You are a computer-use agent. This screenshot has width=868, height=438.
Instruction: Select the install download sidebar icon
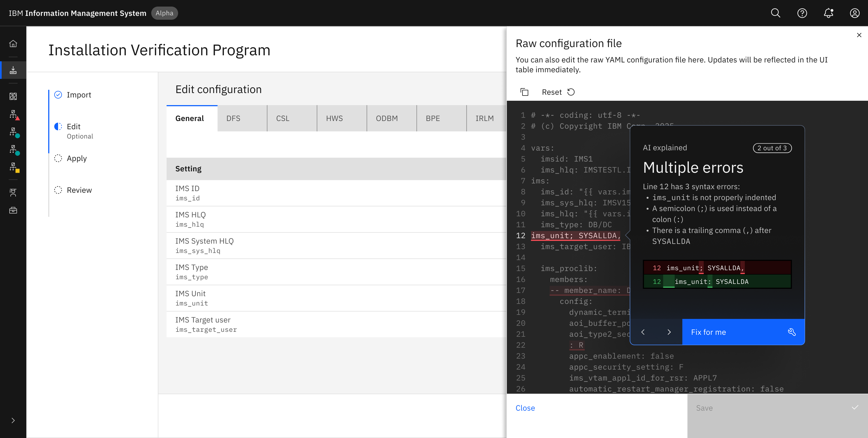point(13,70)
